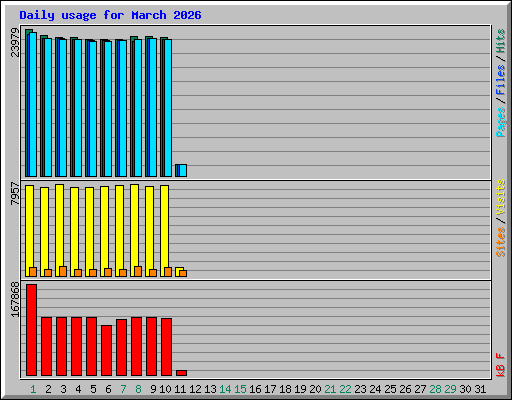Select the day 8 orange sites bar
Image resolution: width=512 pixels, height=400 pixels.
pos(138,271)
